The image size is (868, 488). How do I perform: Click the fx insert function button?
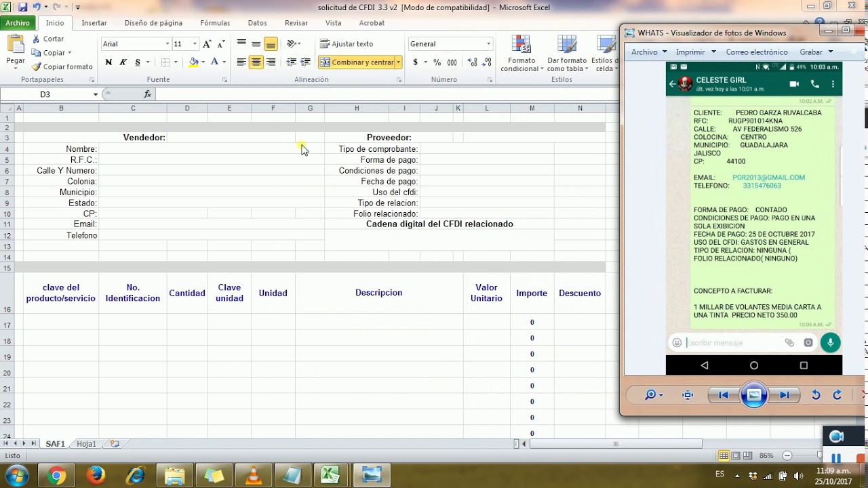pyautogui.click(x=147, y=94)
